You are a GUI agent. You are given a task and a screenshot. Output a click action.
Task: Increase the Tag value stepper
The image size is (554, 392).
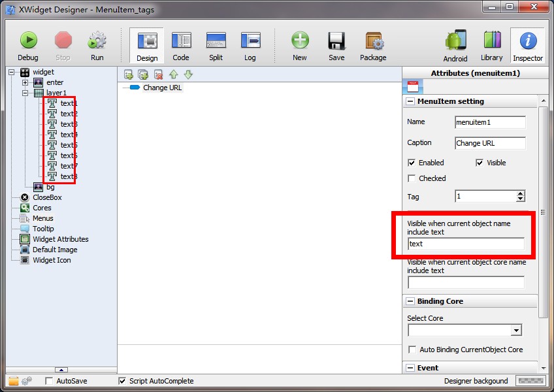pos(520,193)
